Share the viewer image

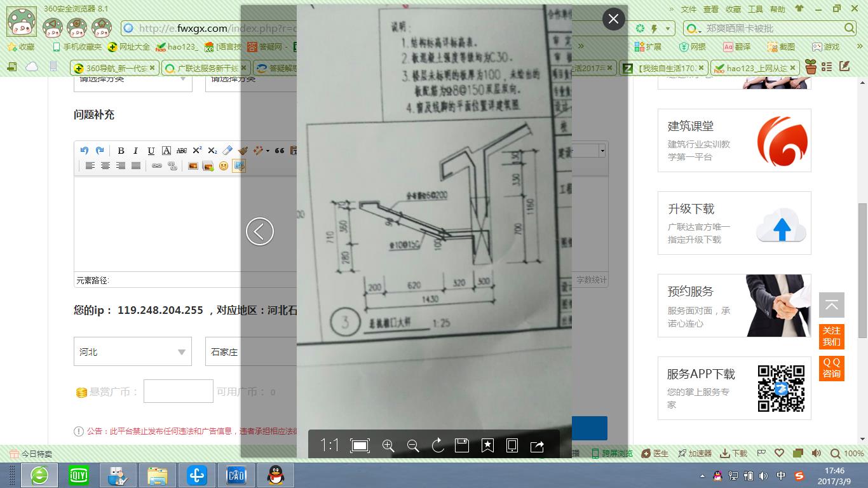[537, 445]
